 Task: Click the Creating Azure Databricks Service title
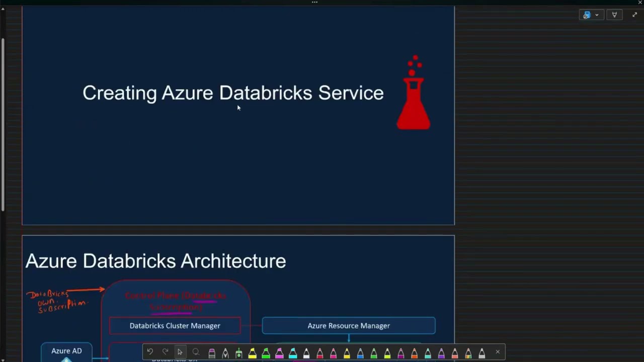point(233,93)
